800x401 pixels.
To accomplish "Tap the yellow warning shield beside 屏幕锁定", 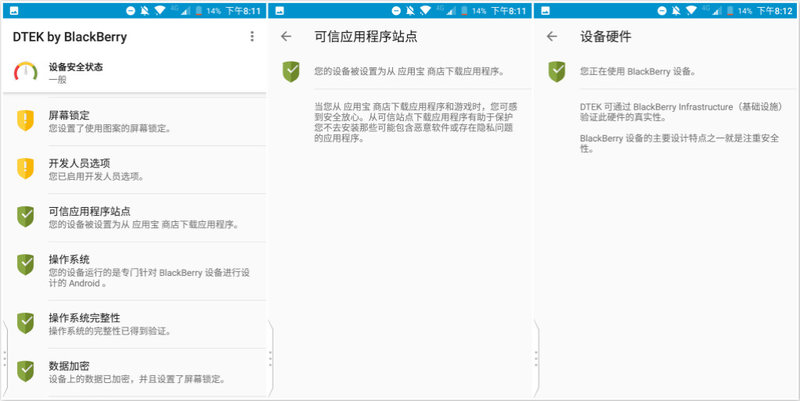I will (26, 120).
